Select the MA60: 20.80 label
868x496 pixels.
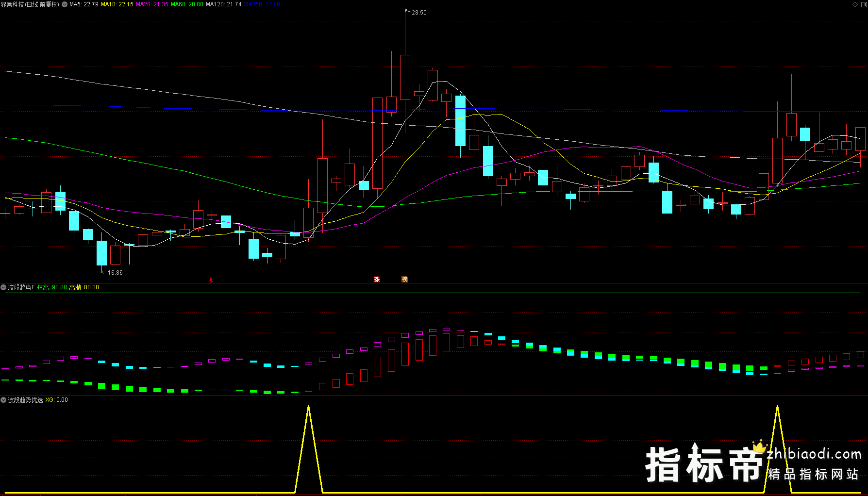coord(187,4)
